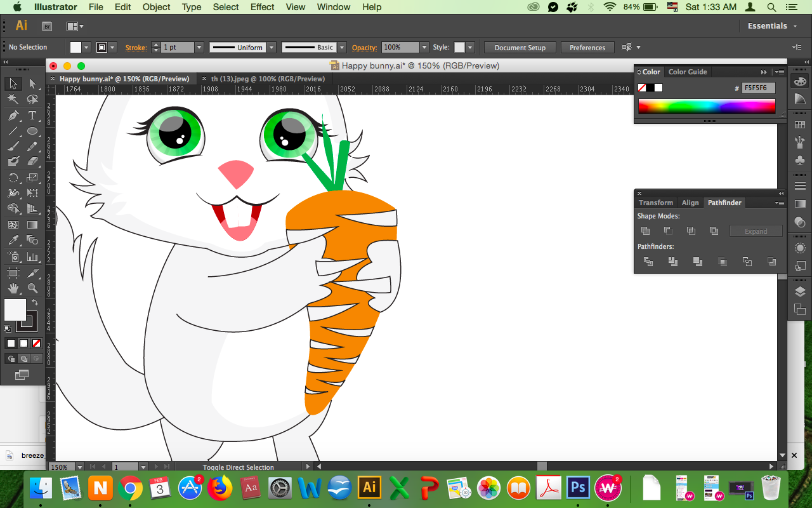Click Divide in Pathfinders row
The width and height of the screenshot is (812, 508).
(648, 262)
